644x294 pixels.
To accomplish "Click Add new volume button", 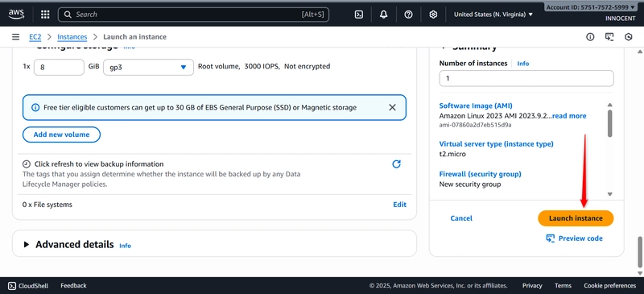I will 62,135.
